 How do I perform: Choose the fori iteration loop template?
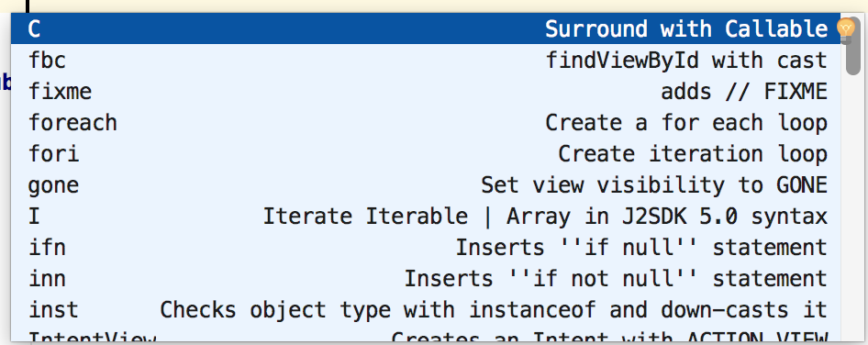click(427, 153)
